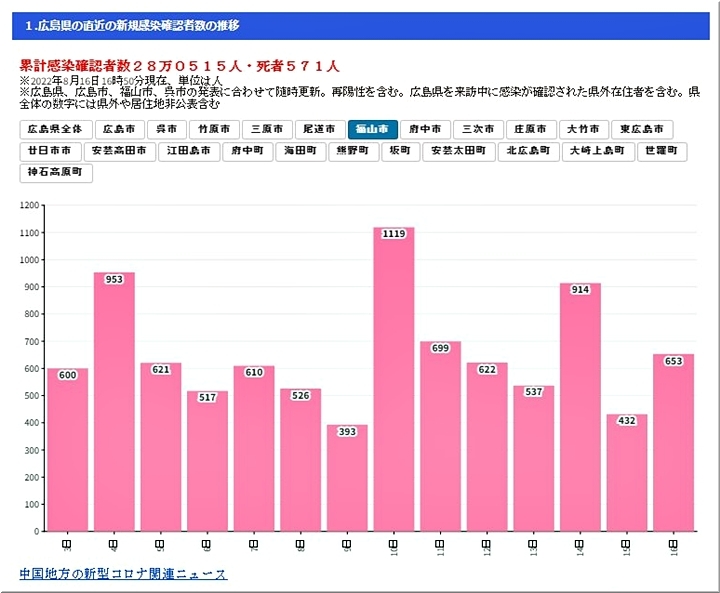
Task: Click the bar showing 953 cases
Action: coord(114,400)
